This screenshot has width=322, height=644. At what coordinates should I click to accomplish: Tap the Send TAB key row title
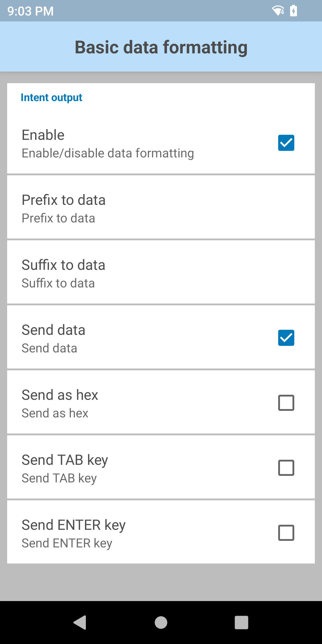click(65, 460)
